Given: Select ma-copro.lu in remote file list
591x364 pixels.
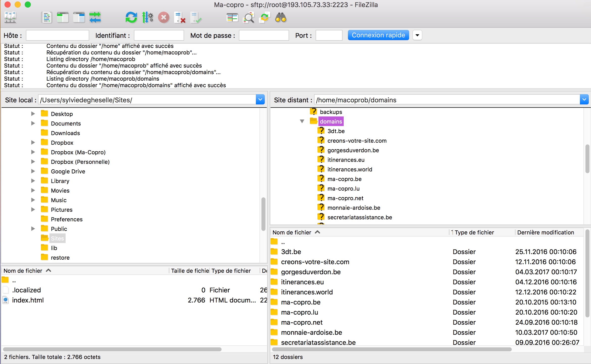Looking at the screenshot, I should tap(427, 312).
